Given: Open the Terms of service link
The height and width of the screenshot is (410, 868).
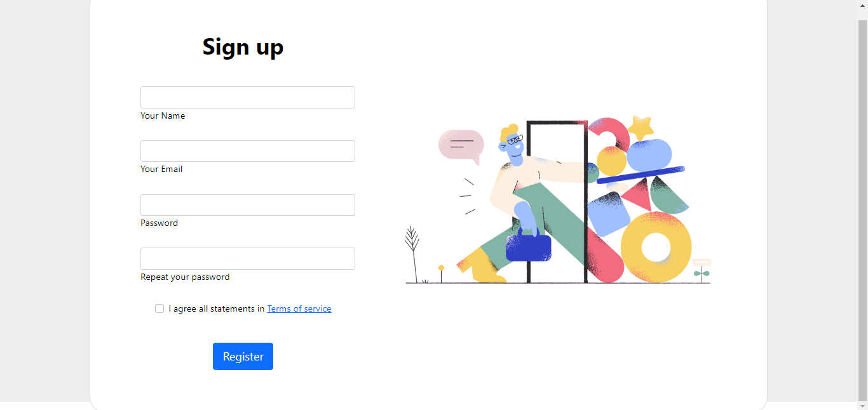Looking at the screenshot, I should [299, 308].
